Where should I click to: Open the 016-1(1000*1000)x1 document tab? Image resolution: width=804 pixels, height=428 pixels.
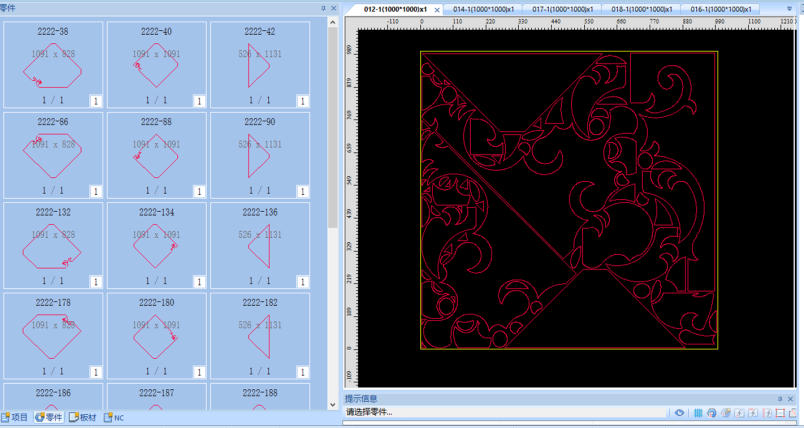(720, 9)
